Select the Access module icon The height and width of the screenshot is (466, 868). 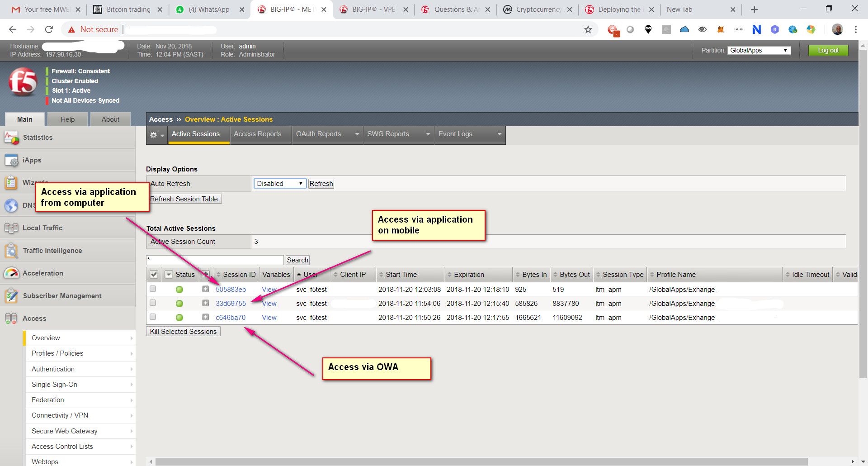11,318
